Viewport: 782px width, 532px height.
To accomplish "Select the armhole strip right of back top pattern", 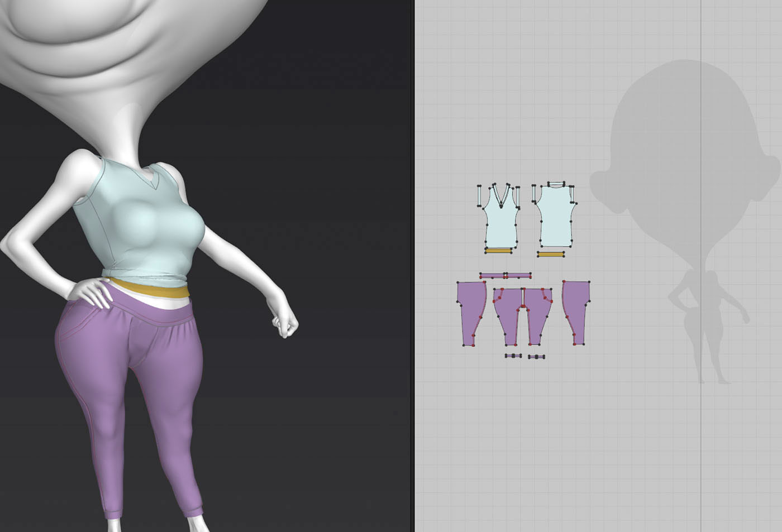I will [572, 194].
